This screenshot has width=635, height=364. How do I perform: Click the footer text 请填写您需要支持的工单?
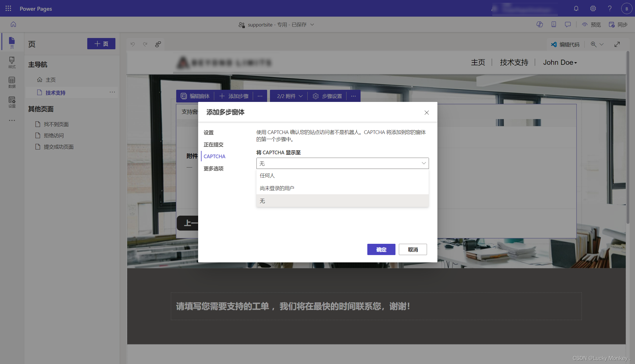coord(293,306)
